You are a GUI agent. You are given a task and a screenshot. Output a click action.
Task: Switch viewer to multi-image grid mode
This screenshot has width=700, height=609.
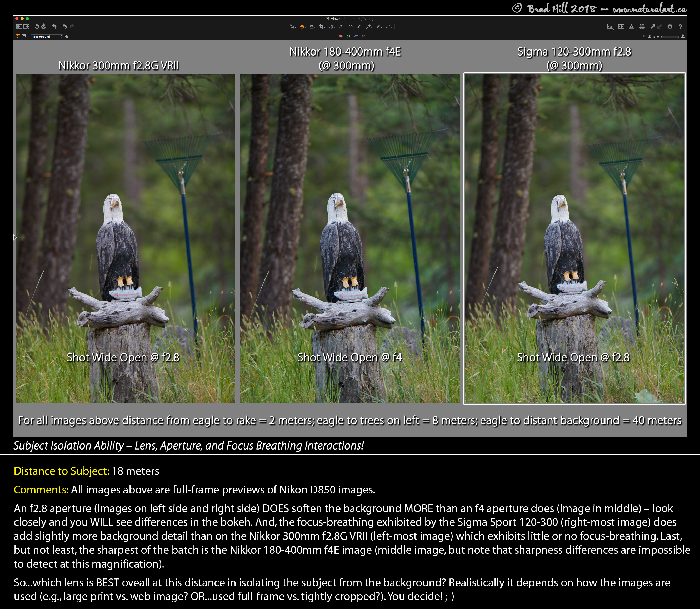pos(18,37)
